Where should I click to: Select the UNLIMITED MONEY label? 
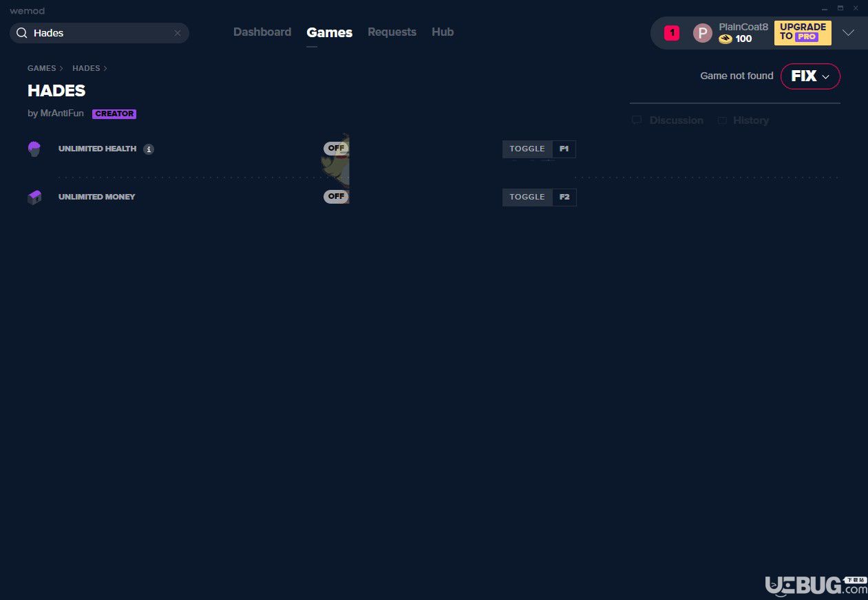pos(96,197)
